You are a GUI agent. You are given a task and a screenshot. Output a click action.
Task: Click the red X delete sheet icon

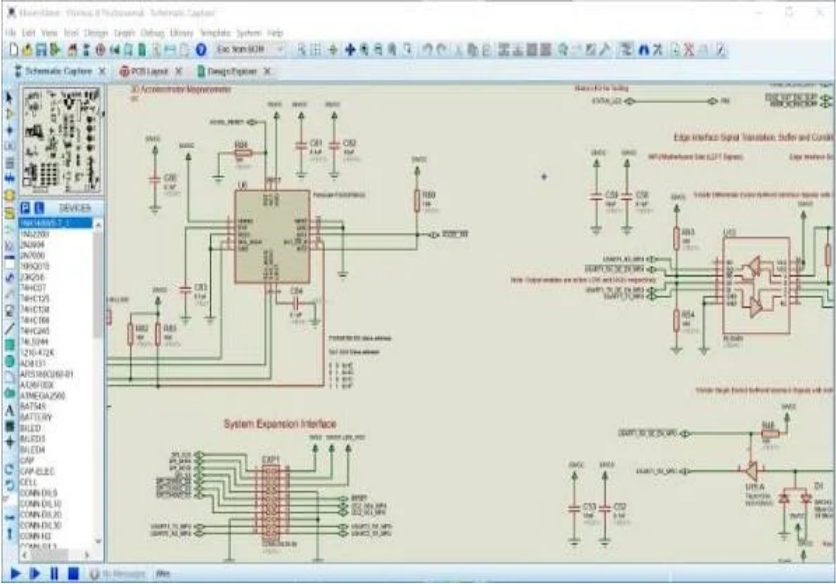pos(689,50)
